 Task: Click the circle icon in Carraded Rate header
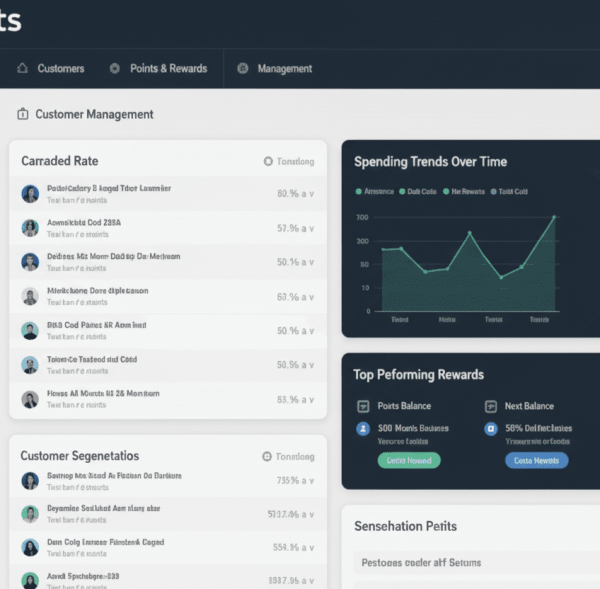point(268,161)
